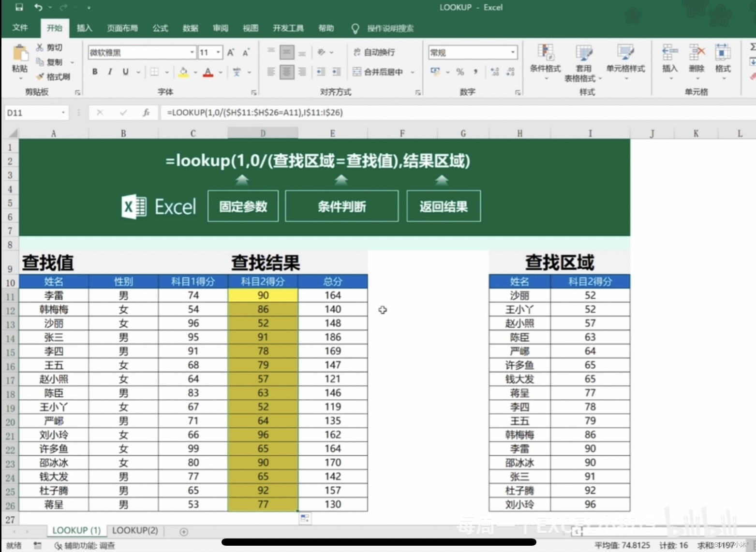Toggle align text right
The height and width of the screenshot is (552, 756).
pos(302,72)
